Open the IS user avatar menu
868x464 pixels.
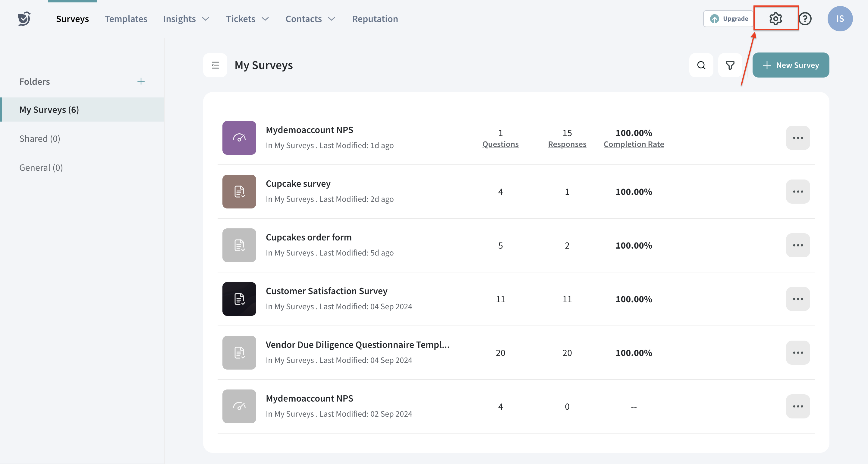[840, 18]
